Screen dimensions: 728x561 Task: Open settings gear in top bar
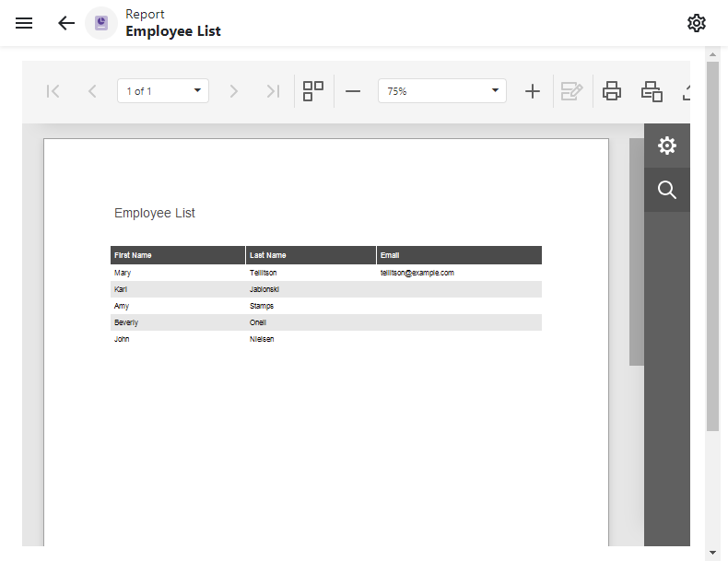click(697, 23)
